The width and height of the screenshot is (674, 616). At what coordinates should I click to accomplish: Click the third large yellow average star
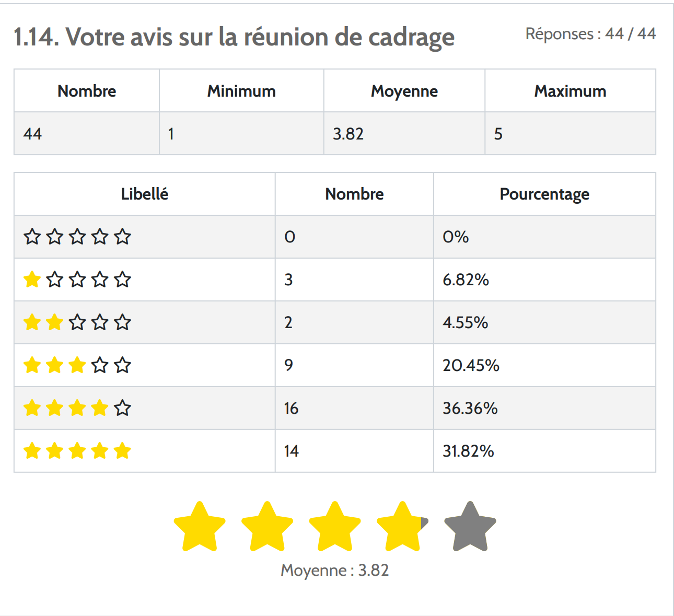[x=335, y=527]
